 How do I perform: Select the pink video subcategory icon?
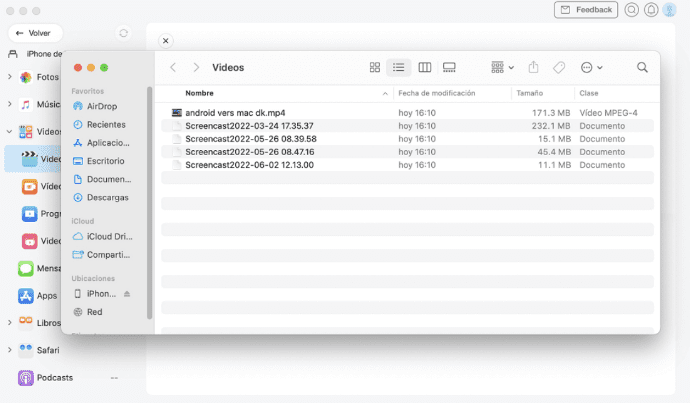pyautogui.click(x=29, y=241)
